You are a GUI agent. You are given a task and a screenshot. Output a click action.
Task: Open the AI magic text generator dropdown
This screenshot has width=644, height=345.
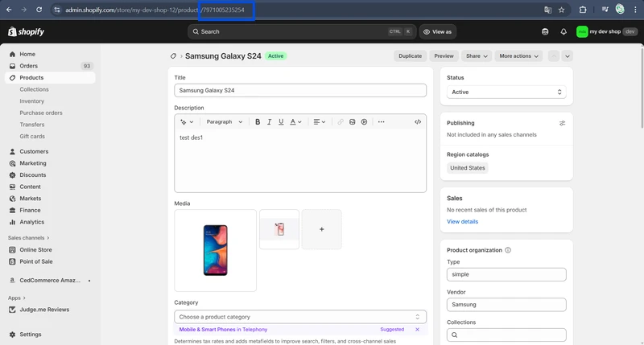coord(187,122)
